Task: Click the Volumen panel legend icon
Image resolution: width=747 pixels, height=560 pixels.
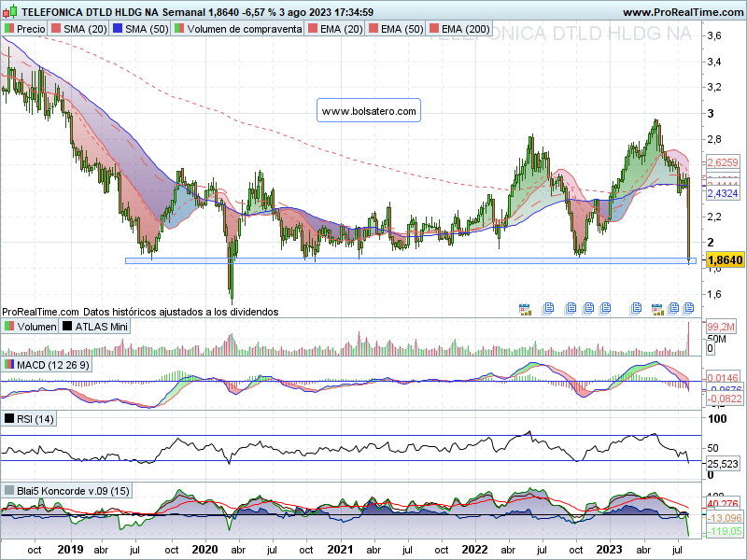Action: click(x=8, y=327)
